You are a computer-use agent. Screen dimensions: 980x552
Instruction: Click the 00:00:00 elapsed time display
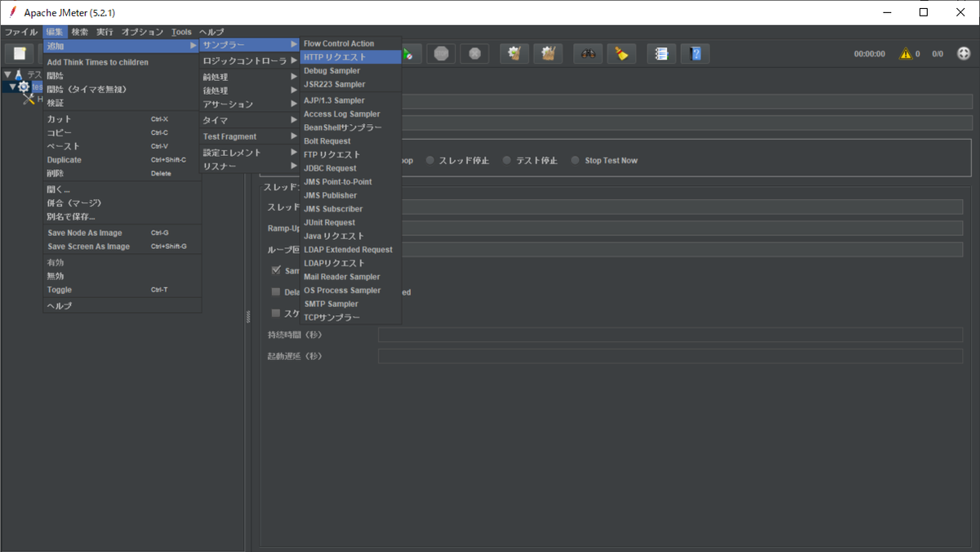pyautogui.click(x=870, y=54)
